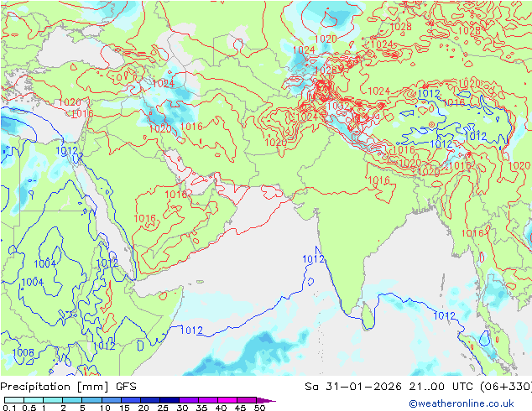Select legend color segment between 30 and 35
This screenshot has height=411, width=532.
[x=189, y=400]
